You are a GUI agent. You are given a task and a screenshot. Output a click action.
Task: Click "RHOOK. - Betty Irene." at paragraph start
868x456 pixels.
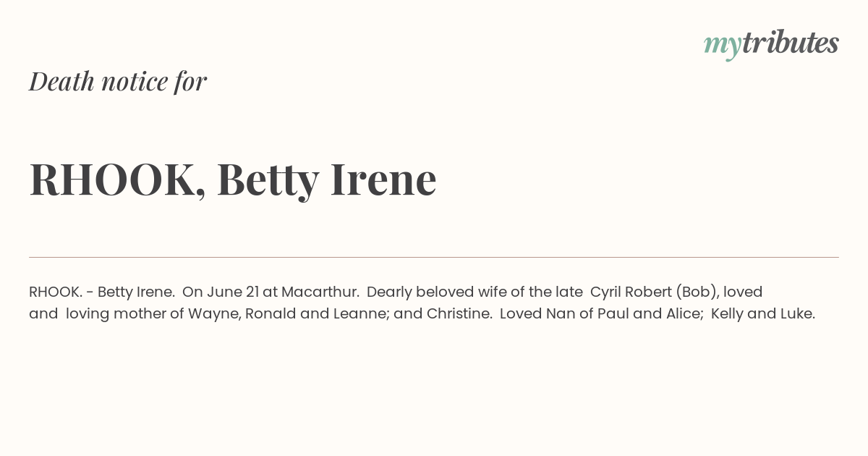click(x=102, y=292)
